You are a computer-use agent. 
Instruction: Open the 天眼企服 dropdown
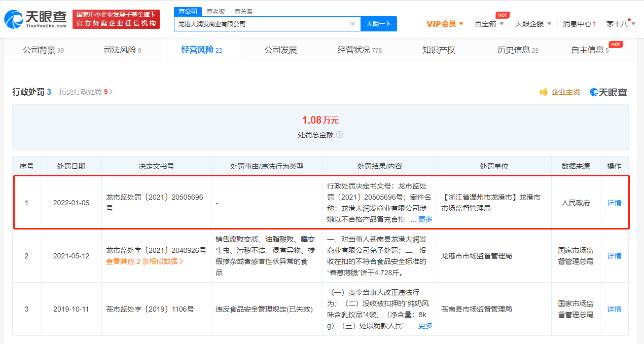point(533,24)
